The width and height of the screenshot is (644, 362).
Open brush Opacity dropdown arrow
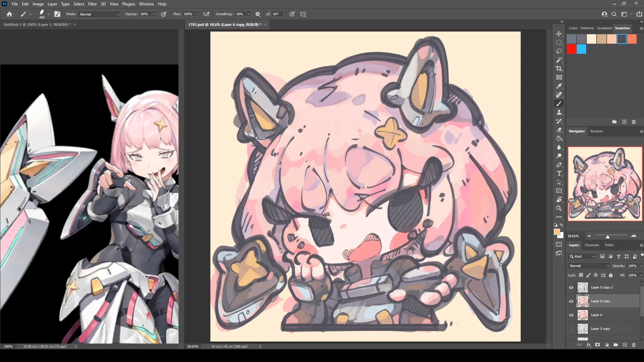pyautogui.click(x=154, y=14)
